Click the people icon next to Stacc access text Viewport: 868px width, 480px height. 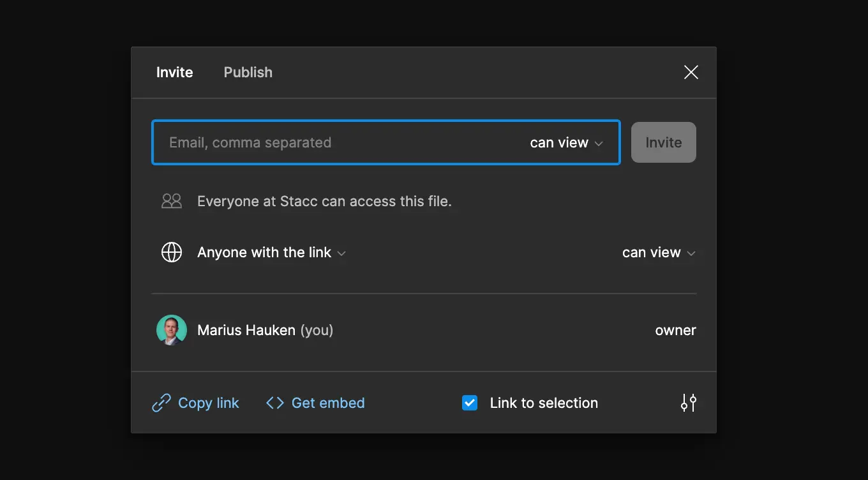(171, 200)
